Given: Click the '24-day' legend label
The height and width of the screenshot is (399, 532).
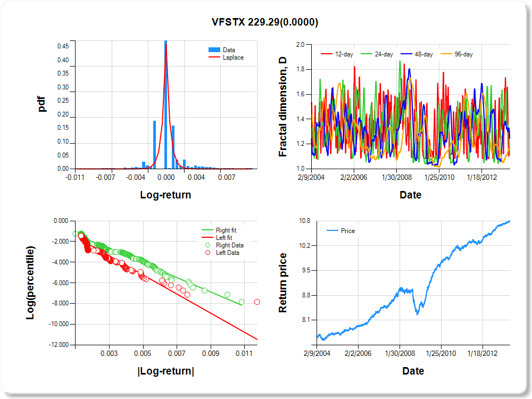Looking at the screenshot, I should (x=384, y=54).
